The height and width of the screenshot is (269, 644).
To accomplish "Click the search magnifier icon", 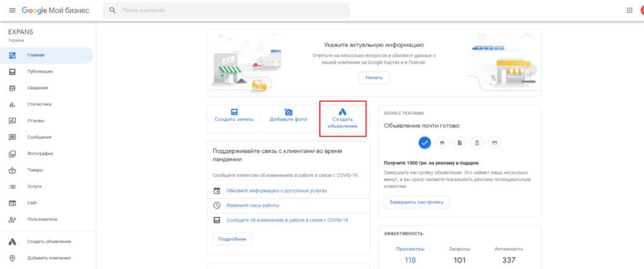I will click(112, 10).
